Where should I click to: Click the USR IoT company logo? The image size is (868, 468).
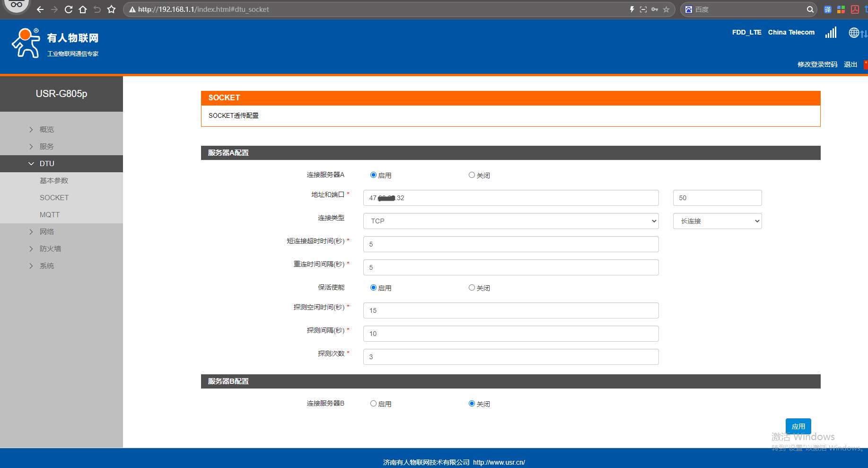pyautogui.click(x=55, y=43)
